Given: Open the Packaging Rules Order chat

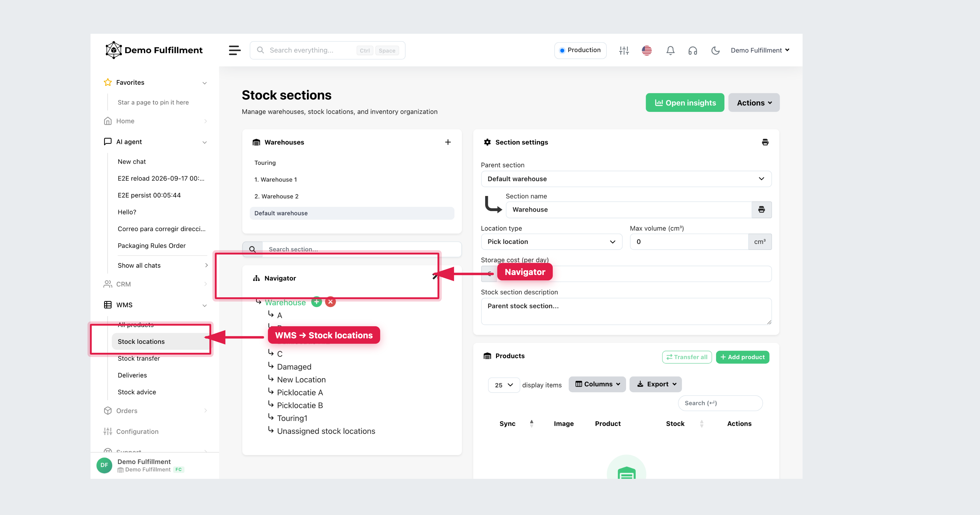Looking at the screenshot, I should pyautogui.click(x=151, y=245).
